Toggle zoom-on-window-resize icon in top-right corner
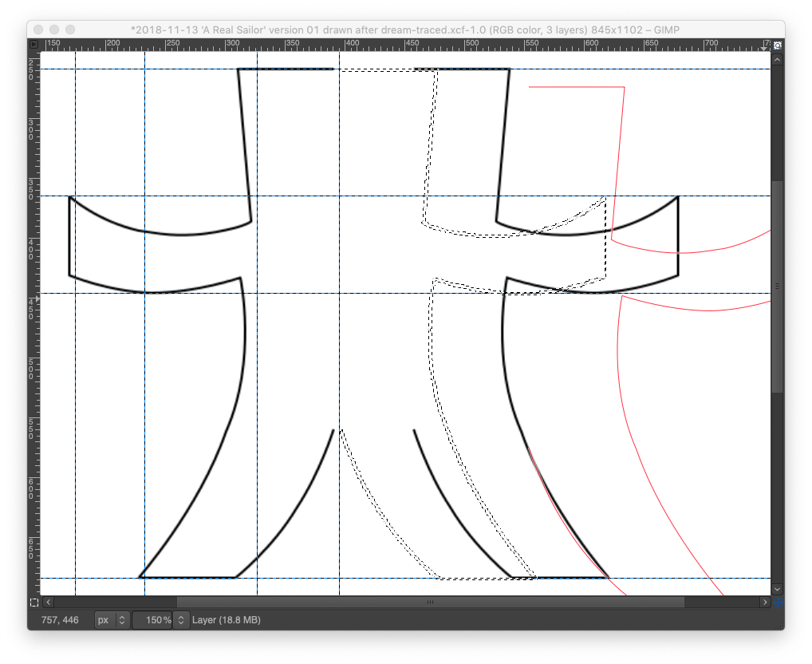The image size is (812, 664). (778, 45)
